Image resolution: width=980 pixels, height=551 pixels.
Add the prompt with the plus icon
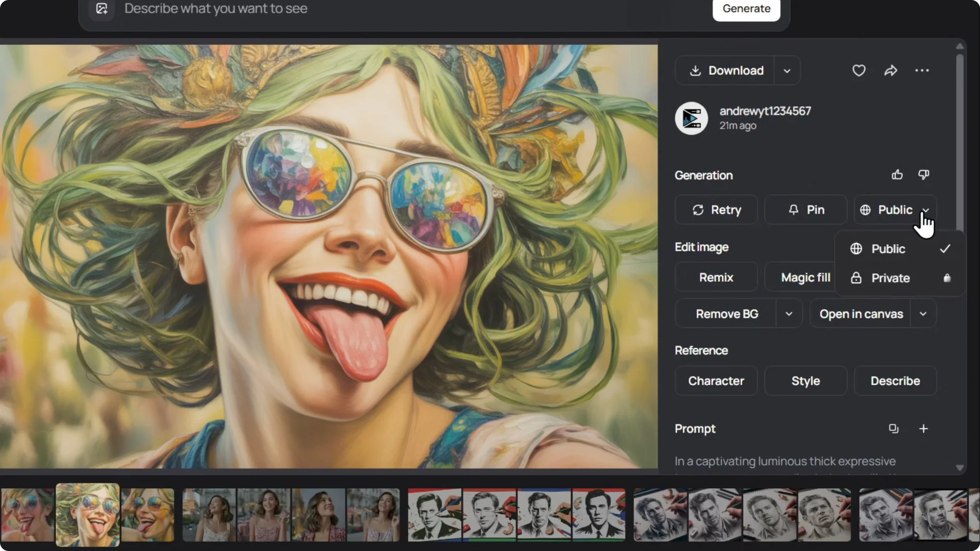point(923,429)
